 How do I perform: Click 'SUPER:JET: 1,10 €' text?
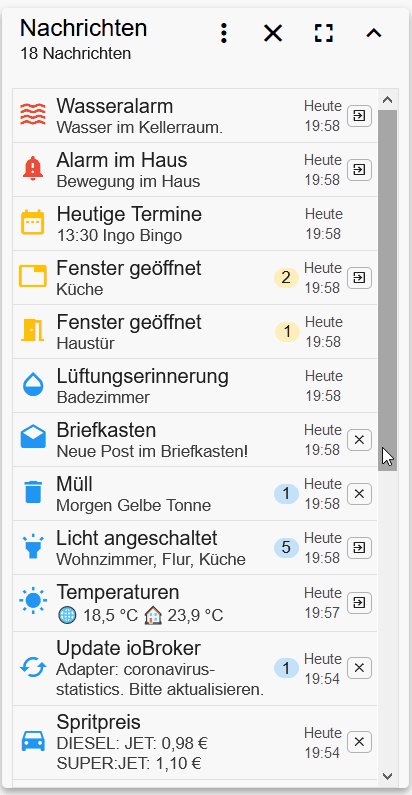(x=129, y=763)
